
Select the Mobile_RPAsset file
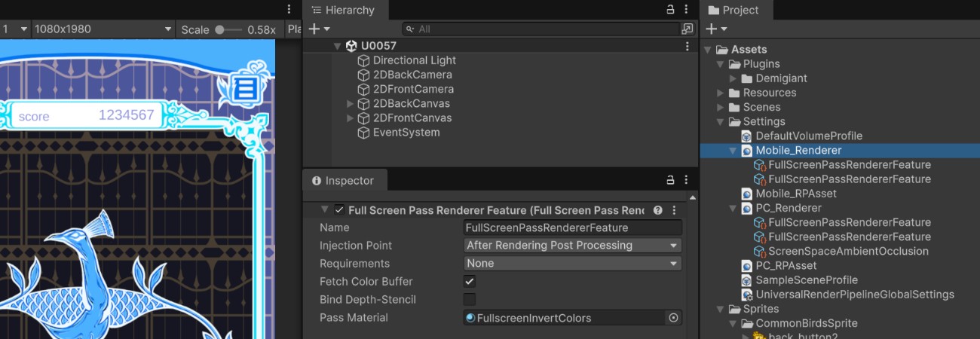[x=796, y=194]
